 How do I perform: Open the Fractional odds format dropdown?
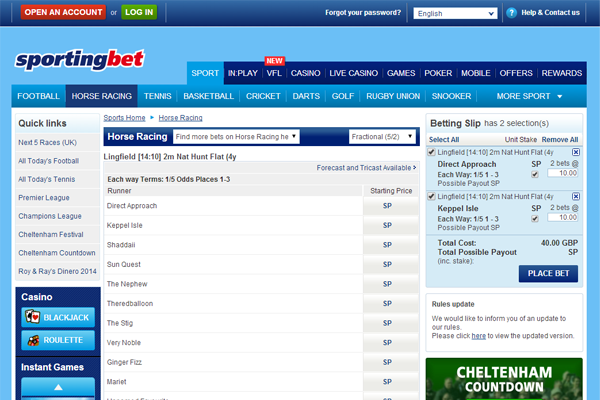pyautogui.click(x=382, y=137)
